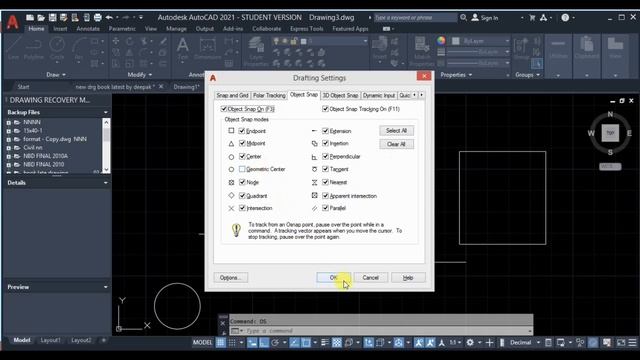Click OK in Drafting Settings

click(333, 278)
